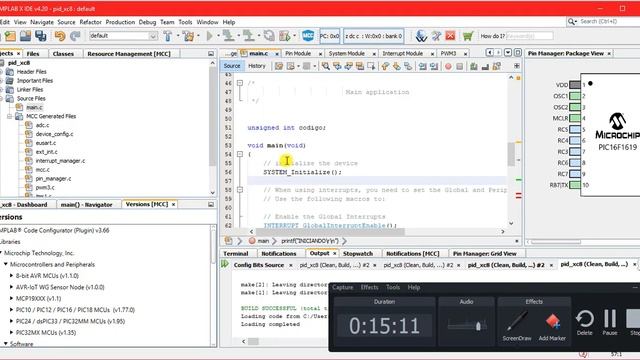Click the shopping cart icon in toolbar
Viewport: 640px width, 360px height.
point(468,36)
